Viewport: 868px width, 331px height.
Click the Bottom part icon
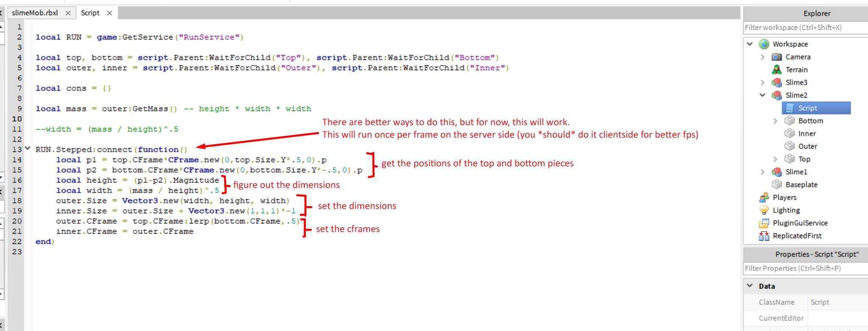(x=790, y=121)
